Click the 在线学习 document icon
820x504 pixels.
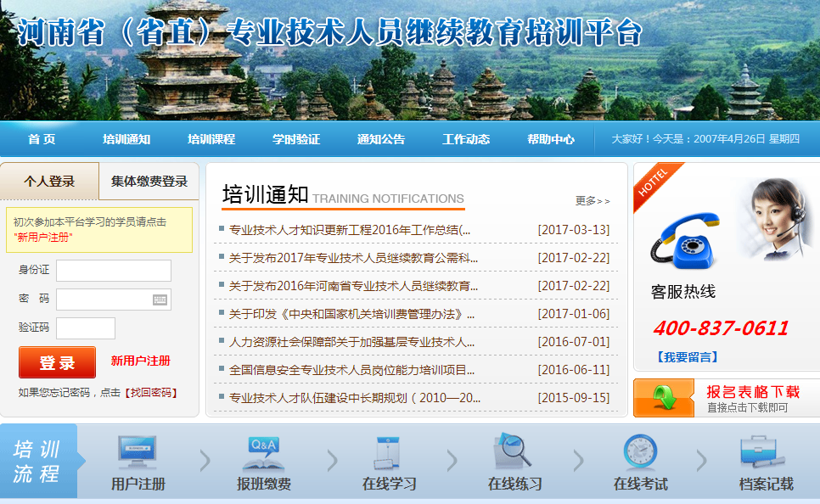click(x=387, y=452)
